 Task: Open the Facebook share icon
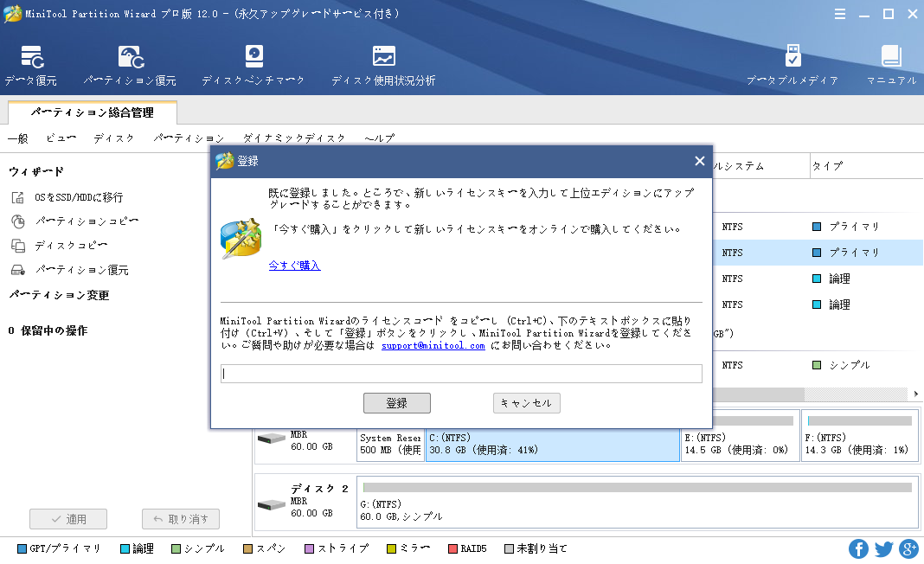pyautogui.click(x=858, y=548)
